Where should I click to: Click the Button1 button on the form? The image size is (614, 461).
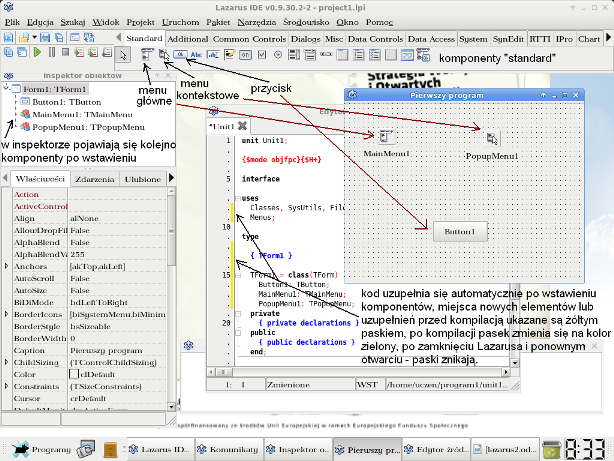pyautogui.click(x=460, y=231)
